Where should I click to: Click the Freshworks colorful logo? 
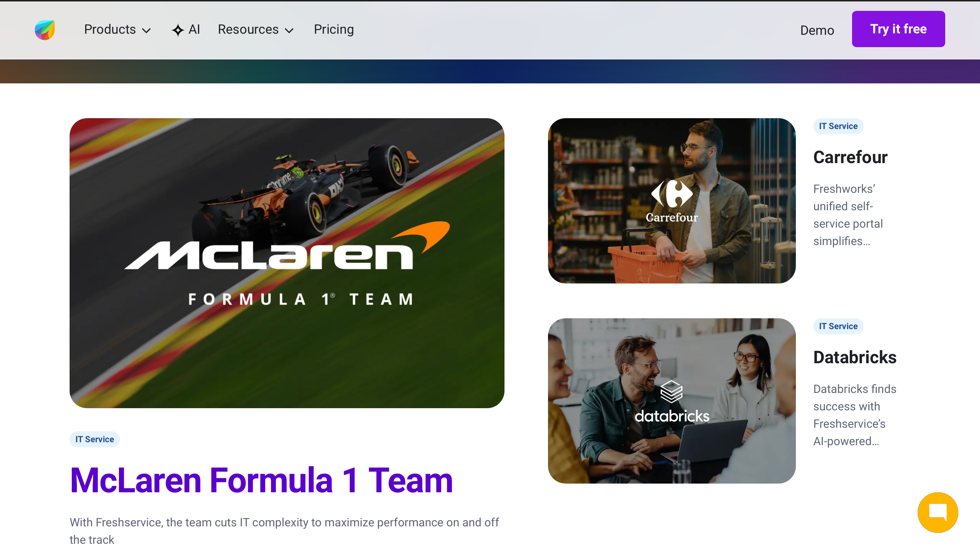pyautogui.click(x=45, y=30)
